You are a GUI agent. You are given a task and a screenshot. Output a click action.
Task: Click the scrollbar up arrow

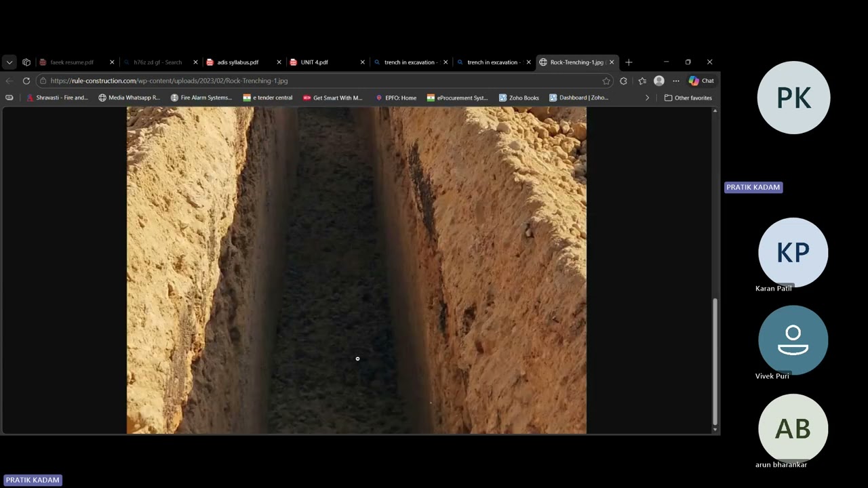coord(715,111)
